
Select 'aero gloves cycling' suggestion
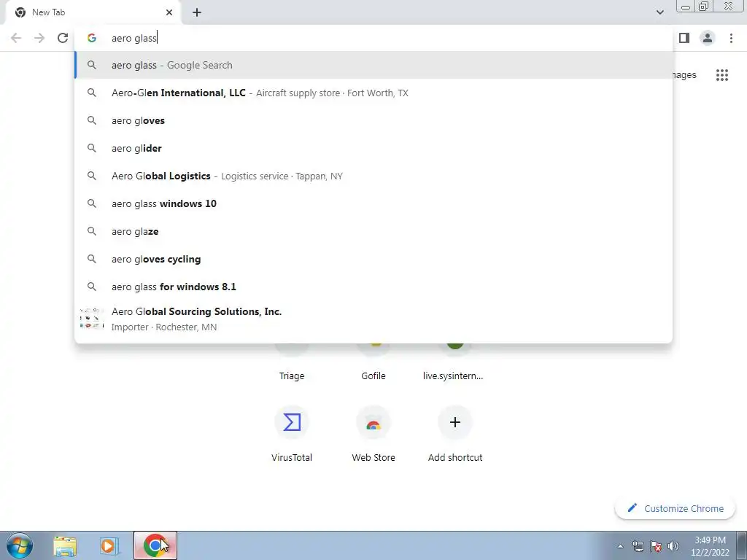pyautogui.click(x=373, y=259)
